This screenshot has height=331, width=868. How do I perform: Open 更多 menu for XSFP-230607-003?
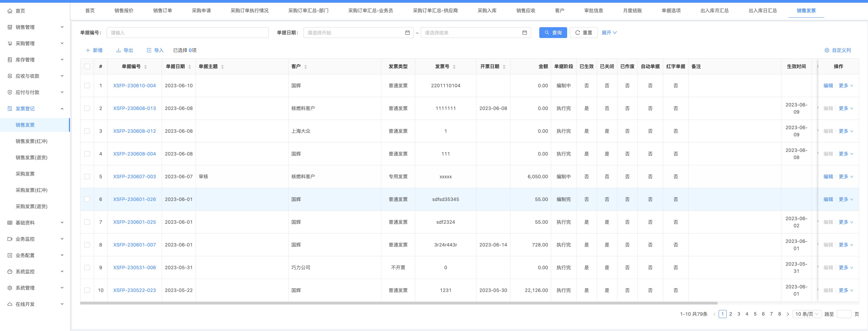[x=846, y=176]
